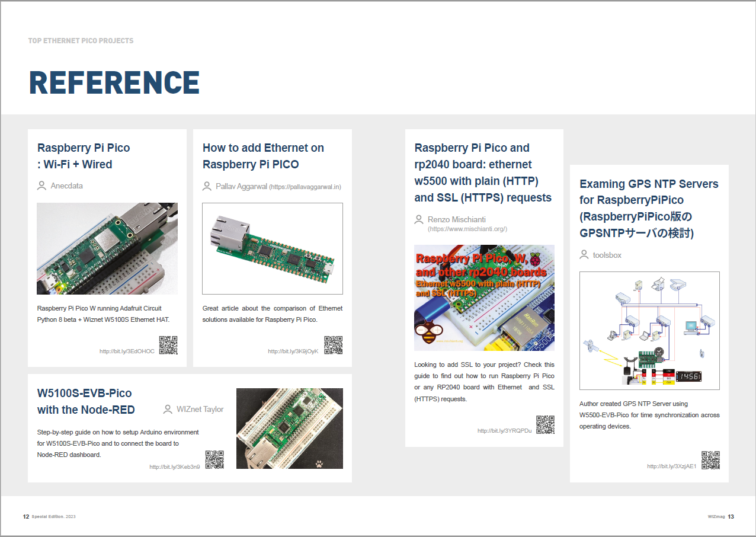Image resolution: width=756 pixels, height=537 pixels.
Task: Click the 'Great article about the comparison' description
Action: (x=273, y=314)
